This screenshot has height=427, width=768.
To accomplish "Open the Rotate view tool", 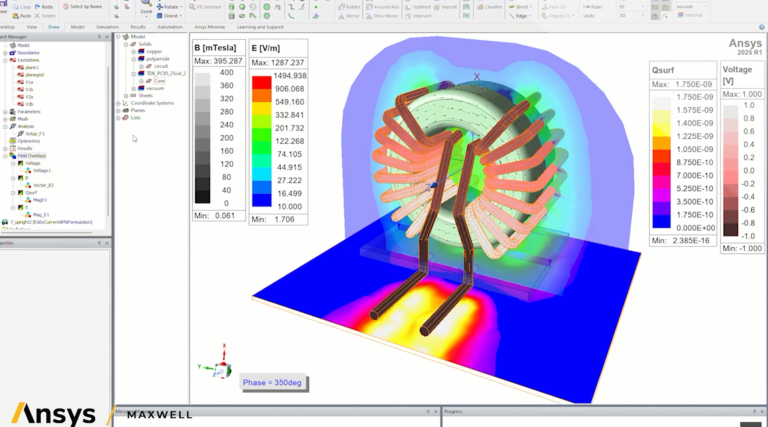I will click(169, 7).
